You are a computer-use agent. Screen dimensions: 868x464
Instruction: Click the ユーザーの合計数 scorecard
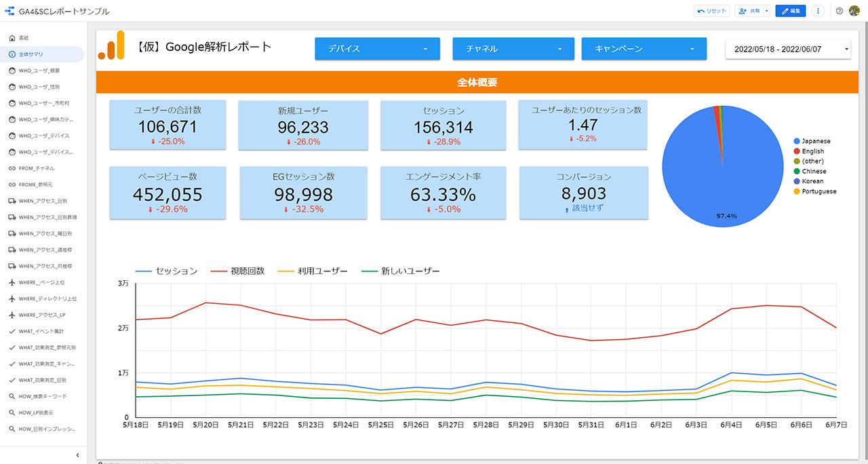point(167,125)
